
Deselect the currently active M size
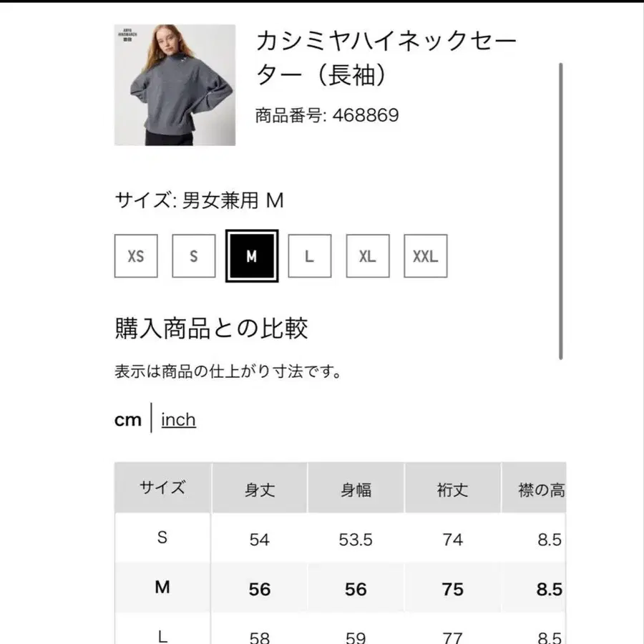pyautogui.click(x=251, y=255)
